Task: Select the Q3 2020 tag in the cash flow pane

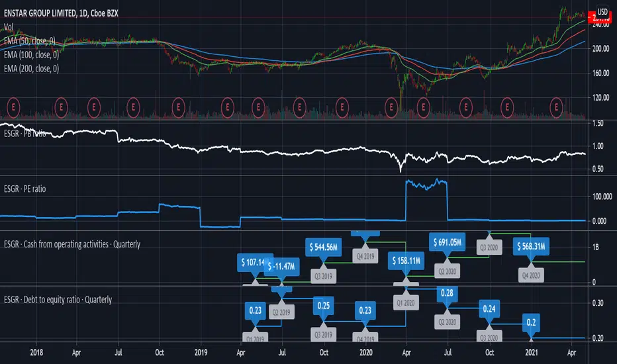Action: pos(489,248)
